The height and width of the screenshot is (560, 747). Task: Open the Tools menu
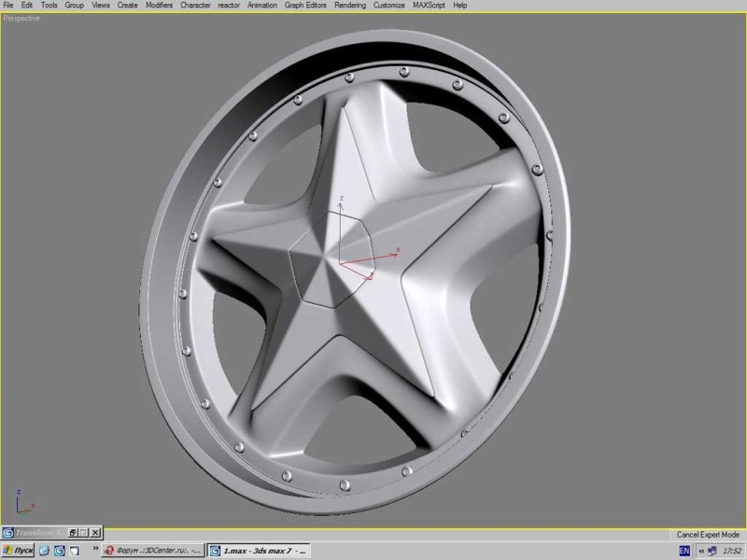click(49, 6)
